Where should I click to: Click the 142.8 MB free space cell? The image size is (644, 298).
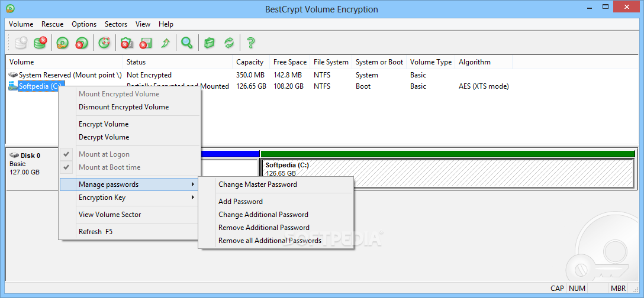tap(288, 75)
